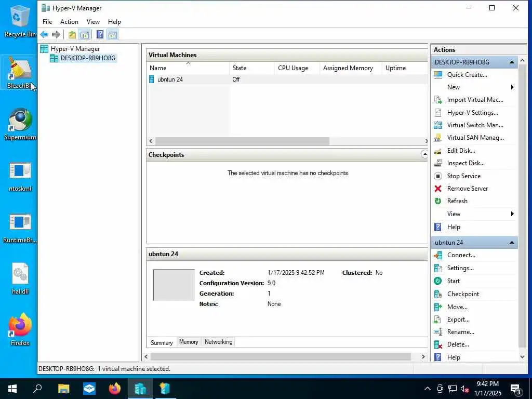Image resolution: width=532 pixels, height=399 pixels.
Task: Switch to the Networking tab
Action: click(x=218, y=342)
